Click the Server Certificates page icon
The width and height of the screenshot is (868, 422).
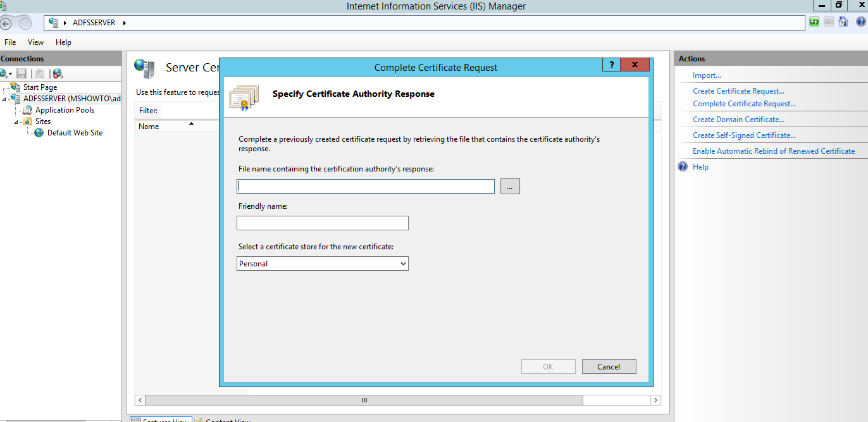144,68
